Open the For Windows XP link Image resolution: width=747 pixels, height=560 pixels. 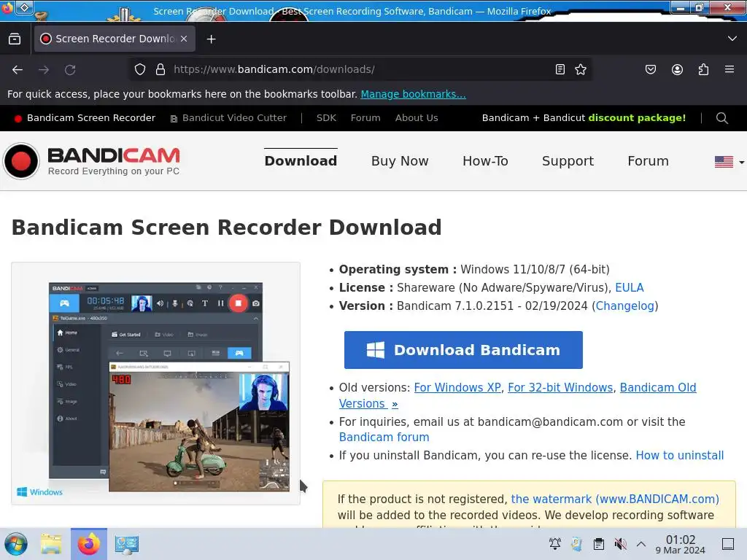tap(457, 388)
